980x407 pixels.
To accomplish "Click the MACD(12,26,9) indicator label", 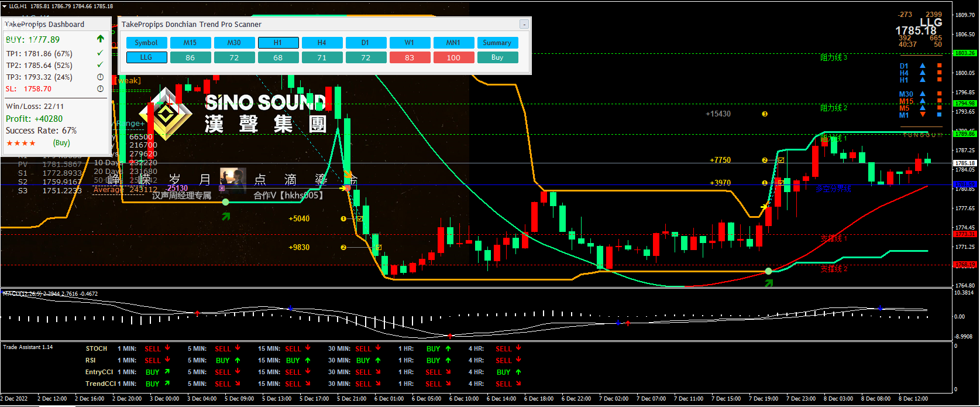I will (x=21, y=294).
